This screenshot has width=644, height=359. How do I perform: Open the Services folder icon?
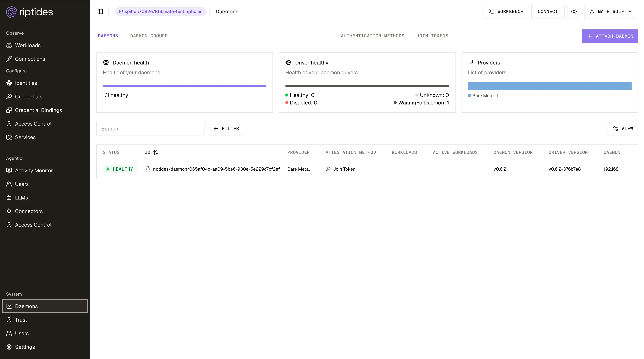click(x=9, y=137)
